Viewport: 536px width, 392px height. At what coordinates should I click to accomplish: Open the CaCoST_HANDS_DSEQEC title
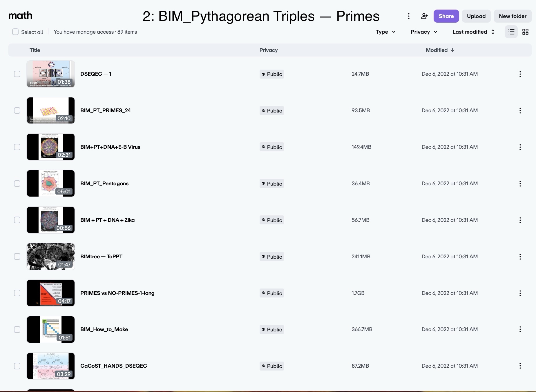coord(114,366)
